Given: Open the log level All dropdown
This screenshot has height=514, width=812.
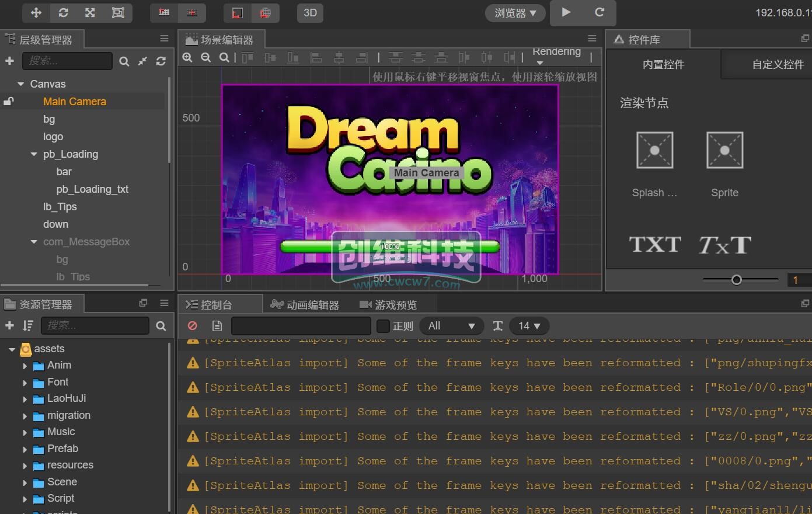Looking at the screenshot, I should [452, 326].
